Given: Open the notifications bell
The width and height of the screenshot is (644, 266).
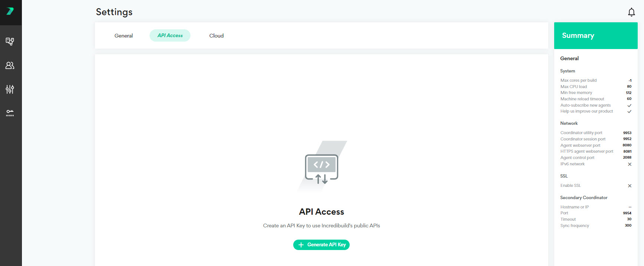Looking at the screenshot, I should click(x=631, y=12).
